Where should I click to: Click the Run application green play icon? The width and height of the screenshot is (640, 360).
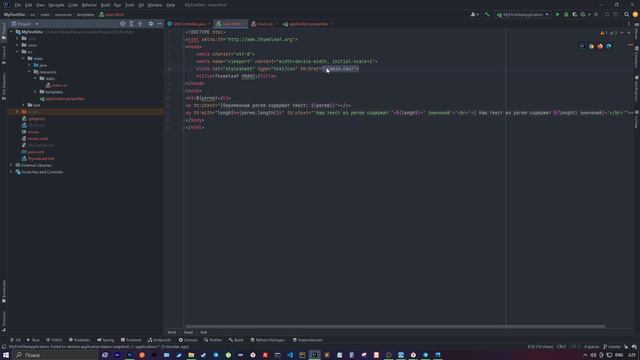click(558, 14)
